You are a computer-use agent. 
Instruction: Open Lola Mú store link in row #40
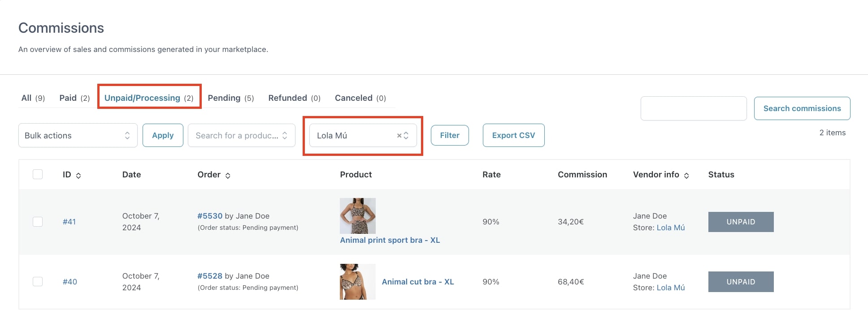click(x=671, y=288)
